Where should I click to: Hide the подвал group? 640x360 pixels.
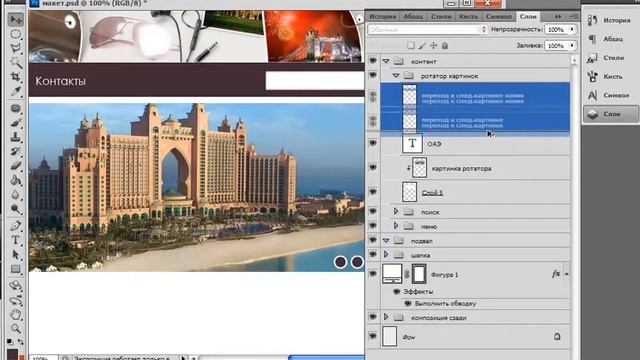pos(373,240)
